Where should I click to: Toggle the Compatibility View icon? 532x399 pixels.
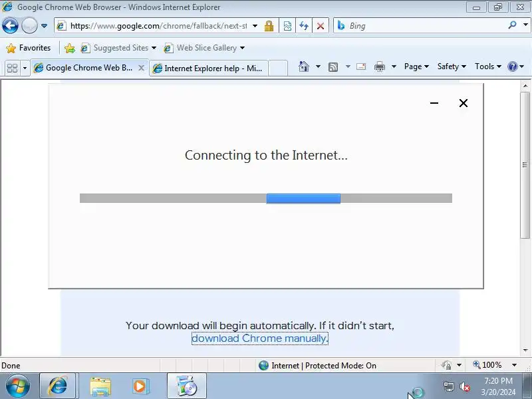click(x=287, y=26)
